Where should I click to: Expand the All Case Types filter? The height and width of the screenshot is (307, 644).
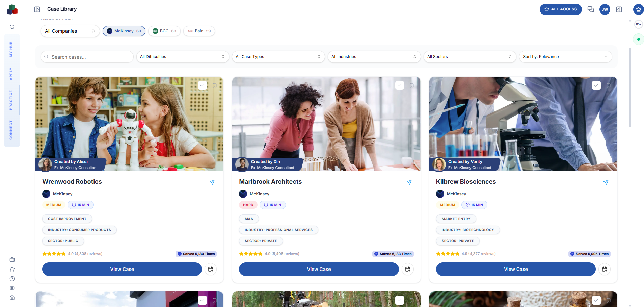278,57
